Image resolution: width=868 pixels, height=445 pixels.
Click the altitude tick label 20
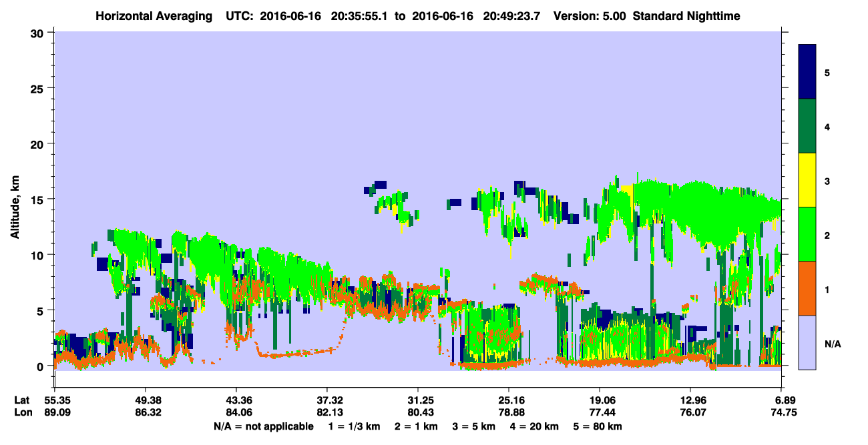pos(39,143)
